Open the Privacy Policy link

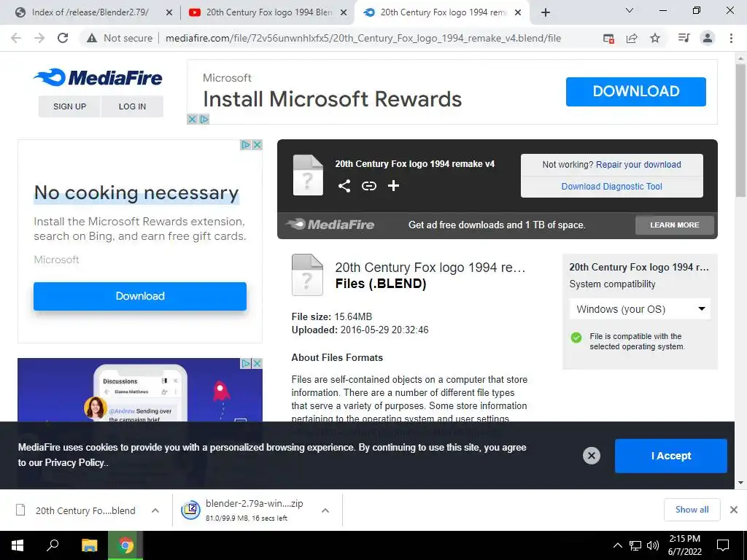pyautogui.click(x=74, y=462)
